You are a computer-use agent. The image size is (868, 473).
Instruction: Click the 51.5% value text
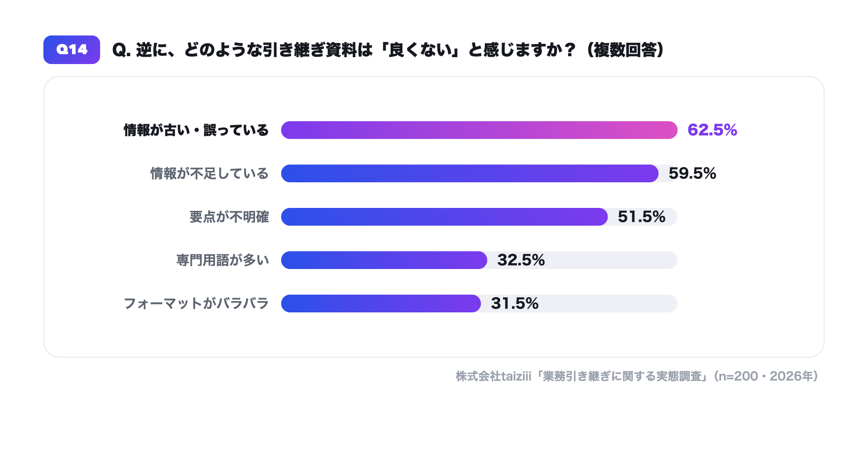642,217
